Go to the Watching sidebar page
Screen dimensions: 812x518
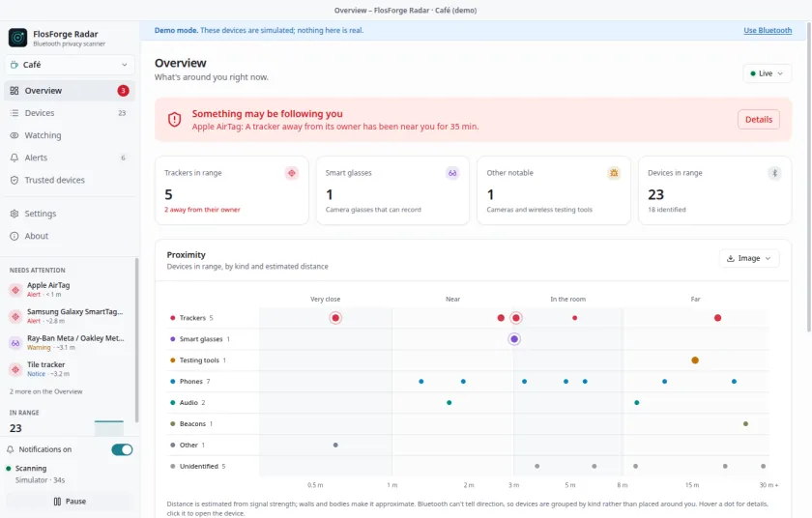click(x=70, y=135)
